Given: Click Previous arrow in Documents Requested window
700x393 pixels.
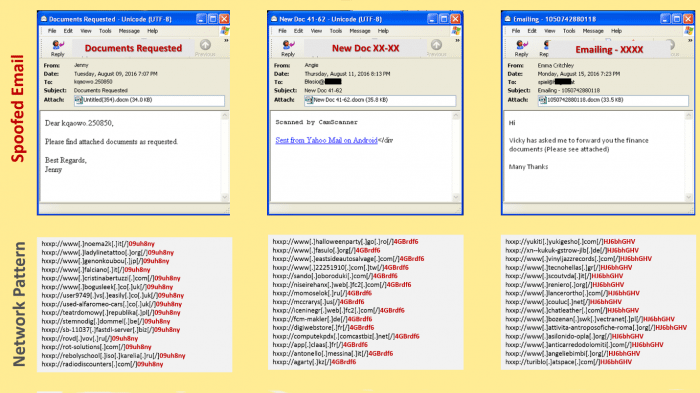Looking at the screenshot, I should click(x=205, y=45).
